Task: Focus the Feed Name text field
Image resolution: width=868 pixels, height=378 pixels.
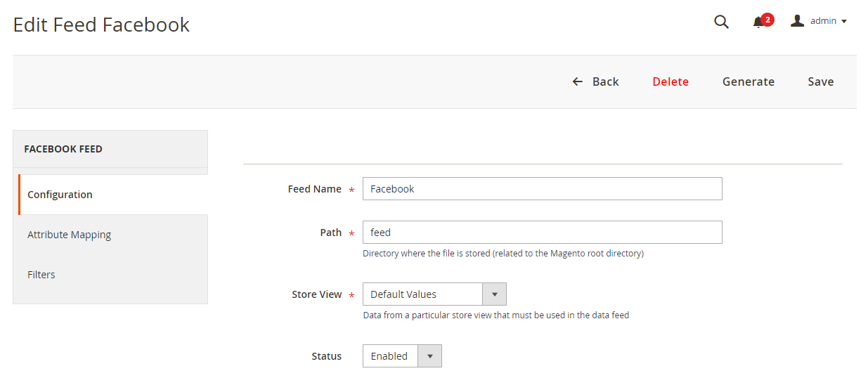Action: 542,189
